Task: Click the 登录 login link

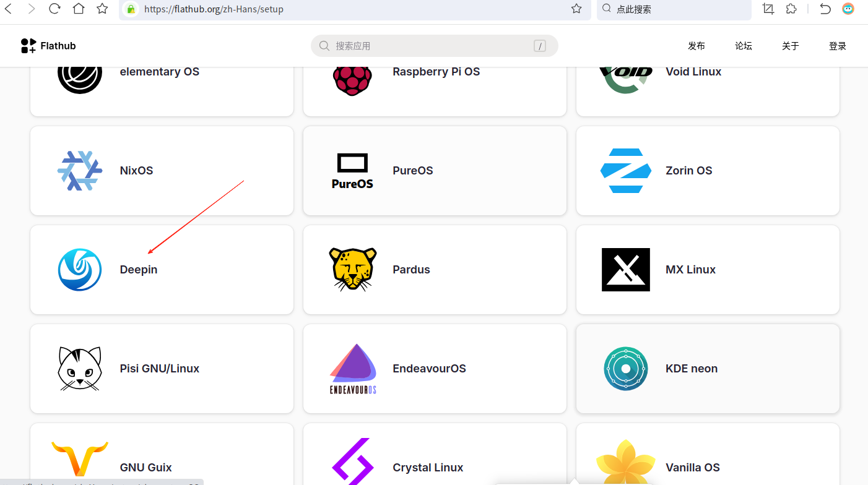Action: pyautogui.click(x=837, y=46)
